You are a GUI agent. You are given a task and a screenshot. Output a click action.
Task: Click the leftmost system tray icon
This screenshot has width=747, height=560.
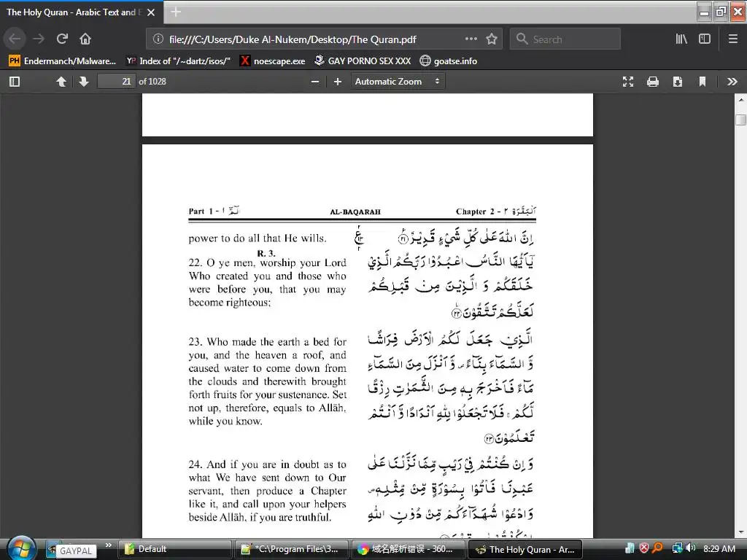tap(630, 548)
